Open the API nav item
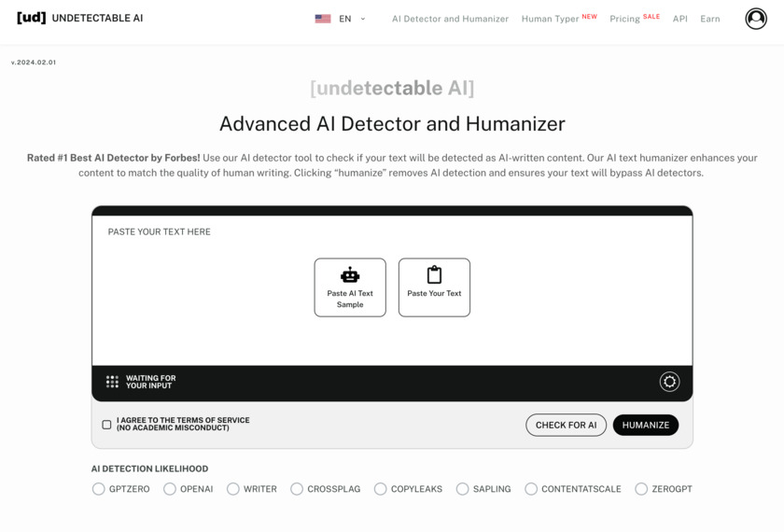This screenshot has width=784, height=532. coord(680,19)
